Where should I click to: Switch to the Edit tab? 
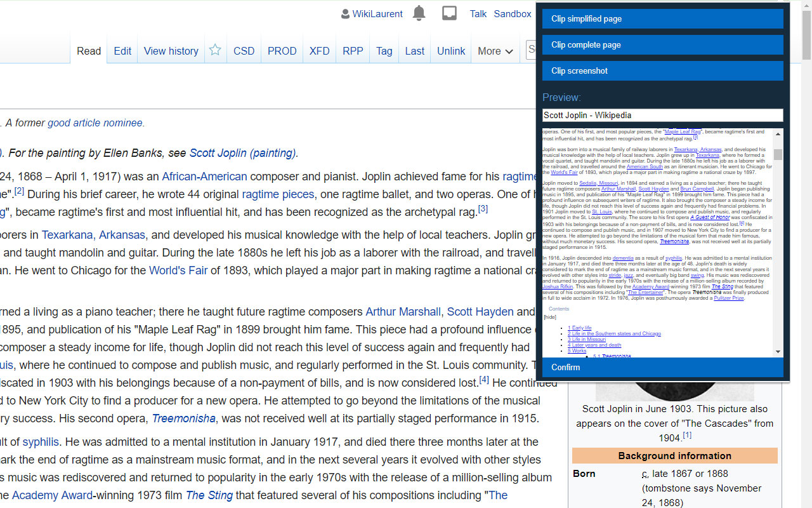point(122,51)
